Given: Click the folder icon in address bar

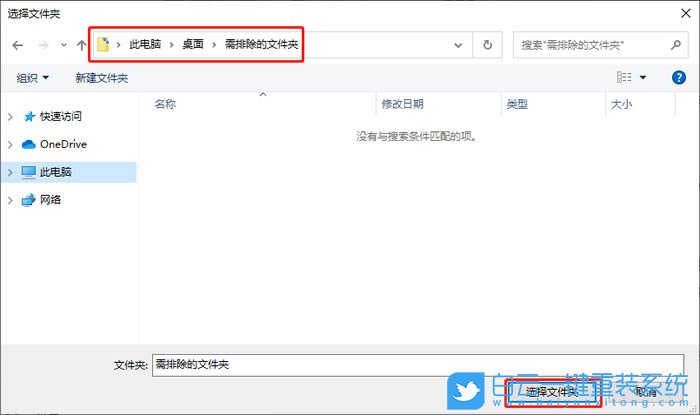Looking at the screenshot, I should click(x=103, y=44).
